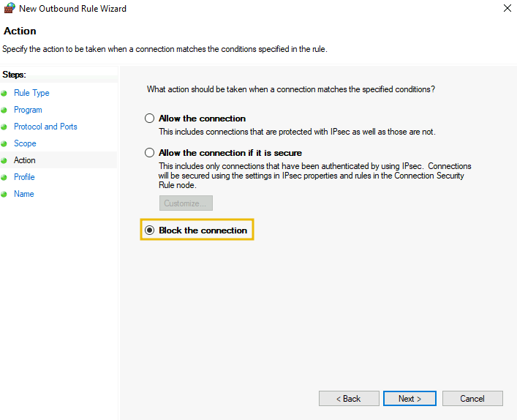517x420 pixels.
Task: Cancel the outbound rule wizard
Action: click(x=472, y=399)
